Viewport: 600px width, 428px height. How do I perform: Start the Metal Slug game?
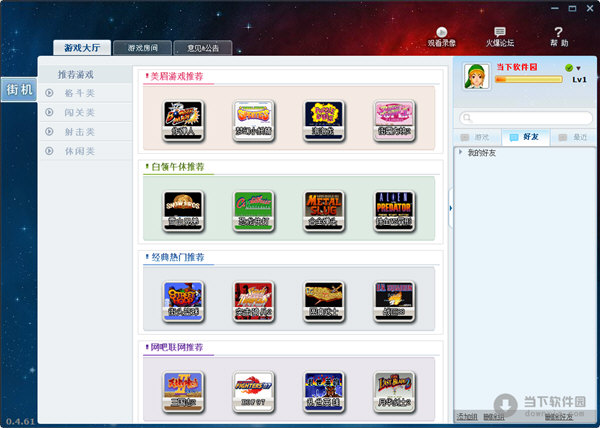click(324, 211)
